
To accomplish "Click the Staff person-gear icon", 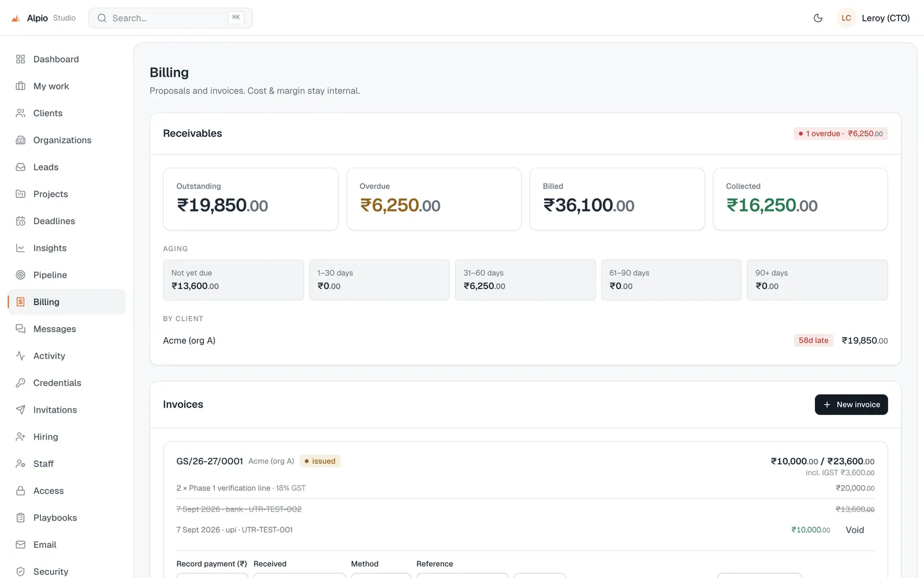I will point(21,464).
